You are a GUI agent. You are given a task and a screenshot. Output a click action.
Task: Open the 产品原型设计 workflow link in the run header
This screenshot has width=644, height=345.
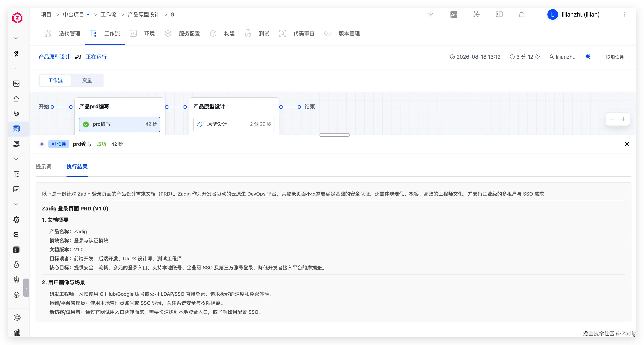(54, 57)
